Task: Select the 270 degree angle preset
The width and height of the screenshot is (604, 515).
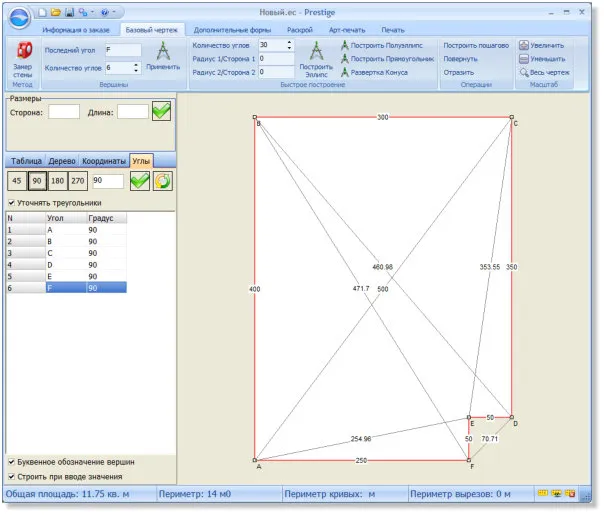Action: coord(77,181)
